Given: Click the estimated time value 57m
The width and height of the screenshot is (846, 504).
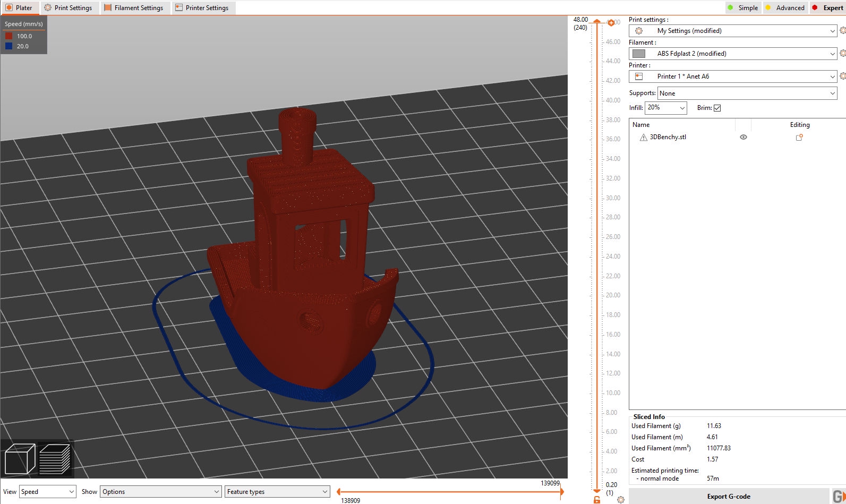Looking at the screenshot, I should click(713, 479).
